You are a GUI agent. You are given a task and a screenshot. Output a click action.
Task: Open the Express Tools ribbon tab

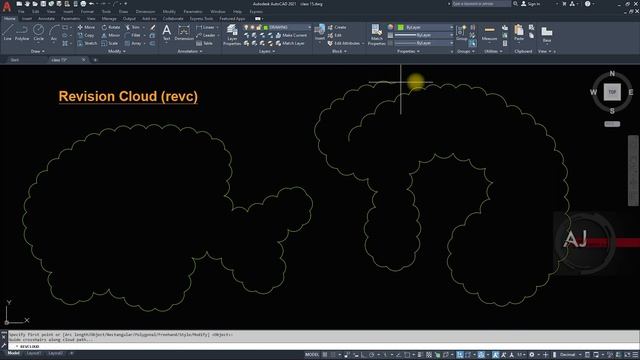click(201, 18)
